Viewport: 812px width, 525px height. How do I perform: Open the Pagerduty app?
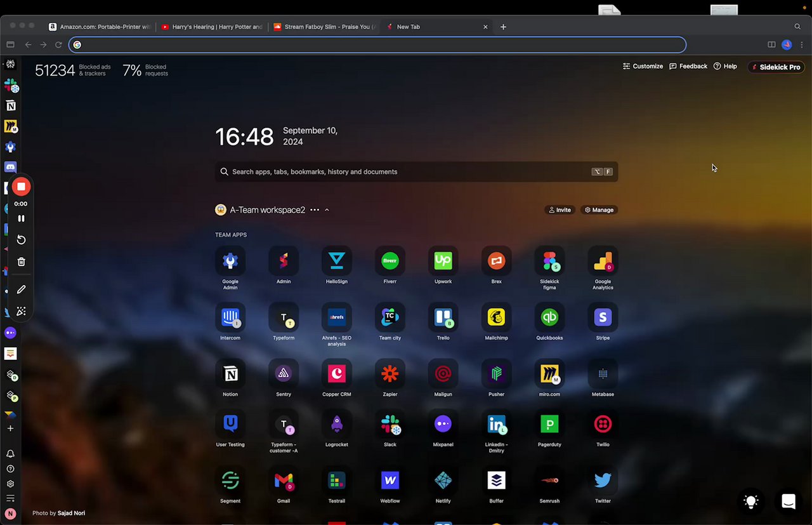[x=549, y=424]
